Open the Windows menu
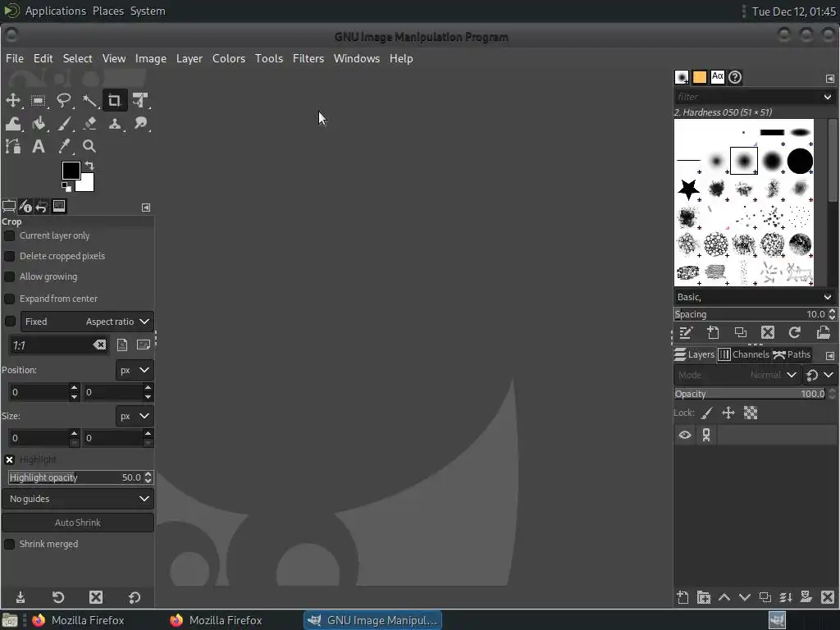The image size is (840, 630). coord(356,58)
